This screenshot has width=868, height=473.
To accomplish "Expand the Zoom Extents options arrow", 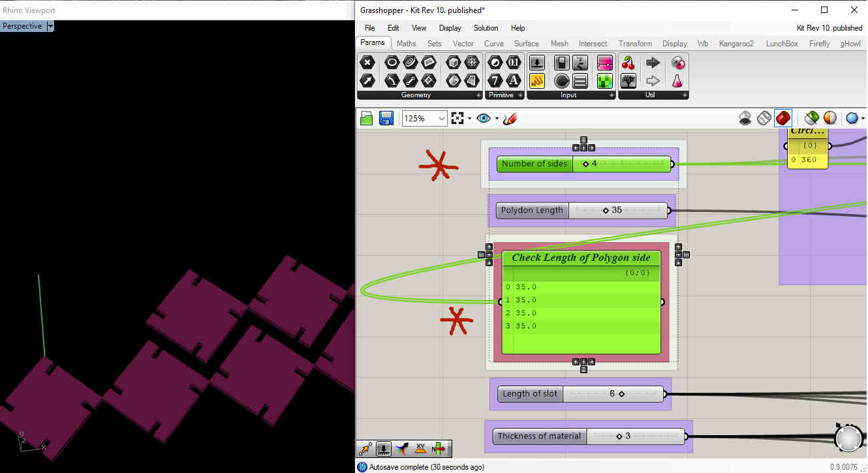I will 469,119.
